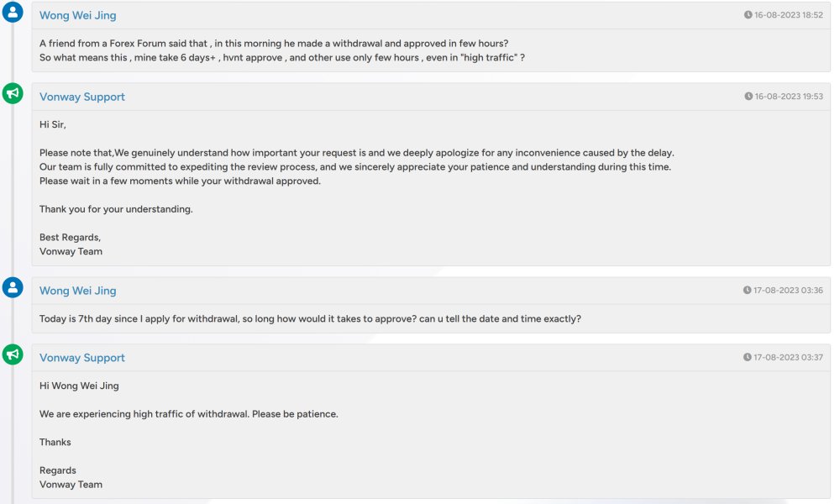This screenshot has width=840, height=504.
Task: Click the 17-08-2023 03:36 timestamp
Action: (x=788, y=291)
